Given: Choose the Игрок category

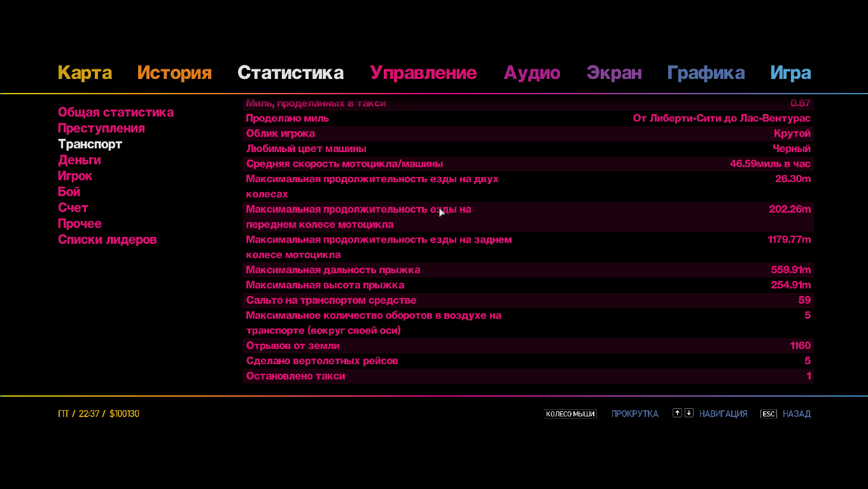Looking at the screenshot, I should click(75, 176).
